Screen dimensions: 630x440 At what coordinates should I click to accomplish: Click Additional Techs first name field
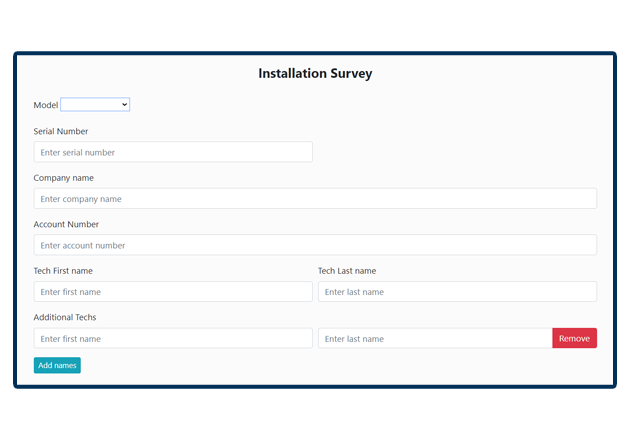(x=173, y=339)
